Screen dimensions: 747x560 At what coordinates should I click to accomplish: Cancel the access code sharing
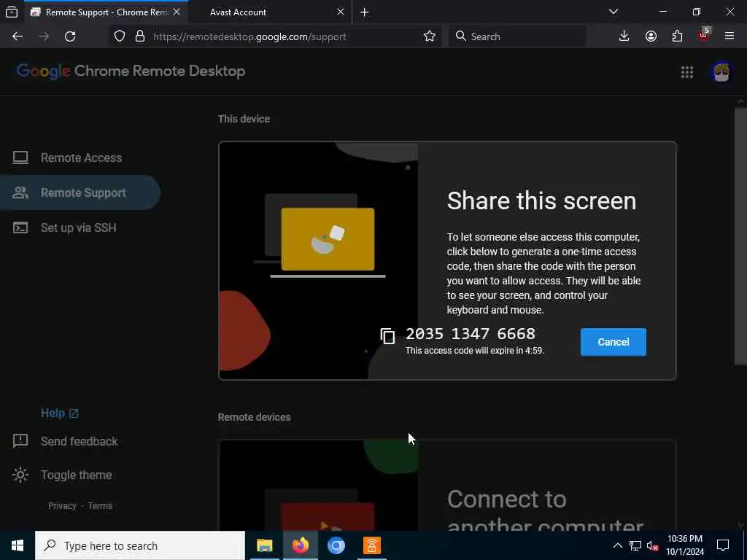point(613,342)
